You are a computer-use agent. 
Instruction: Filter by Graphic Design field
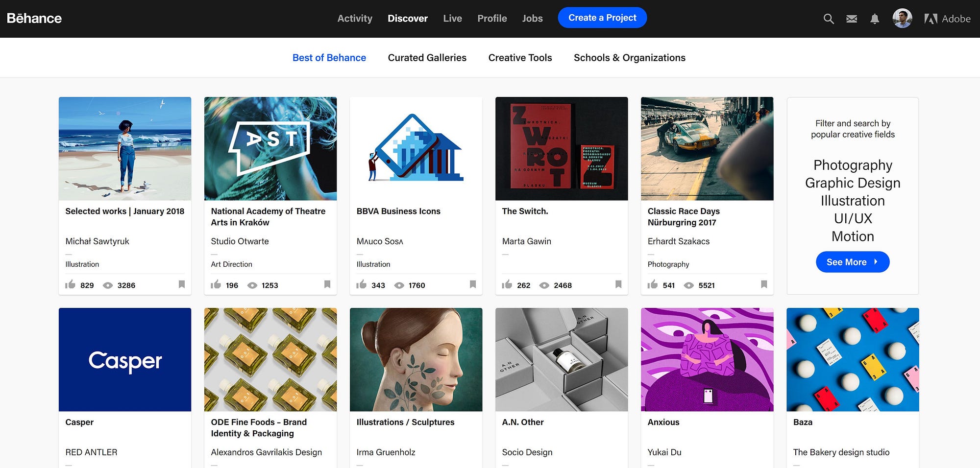853,183
